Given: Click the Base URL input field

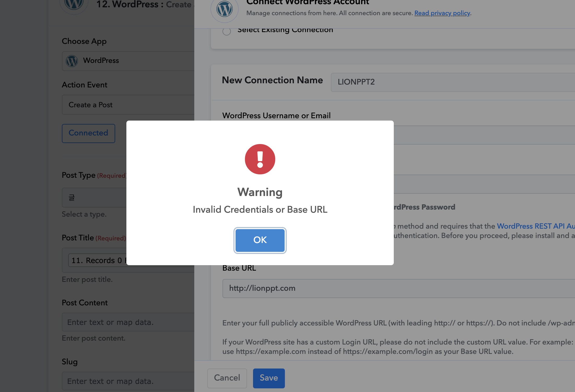Looking at the screenshot, I should coord(399,288).
